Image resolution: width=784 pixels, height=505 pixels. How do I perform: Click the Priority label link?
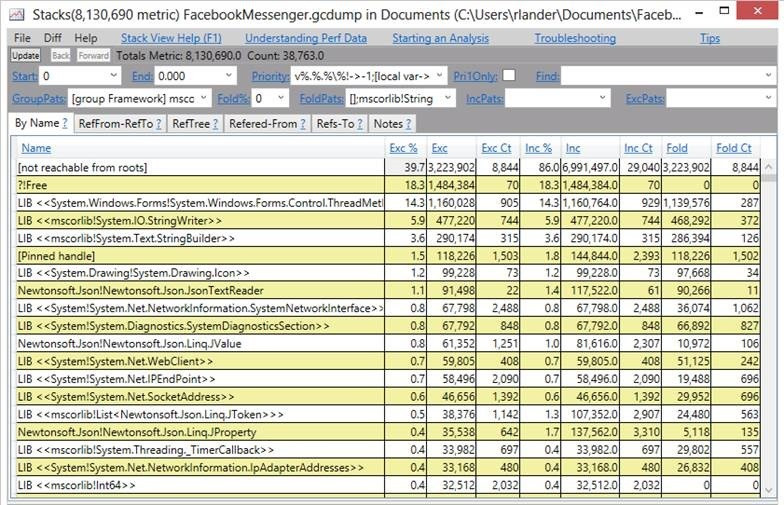(270, 76)
